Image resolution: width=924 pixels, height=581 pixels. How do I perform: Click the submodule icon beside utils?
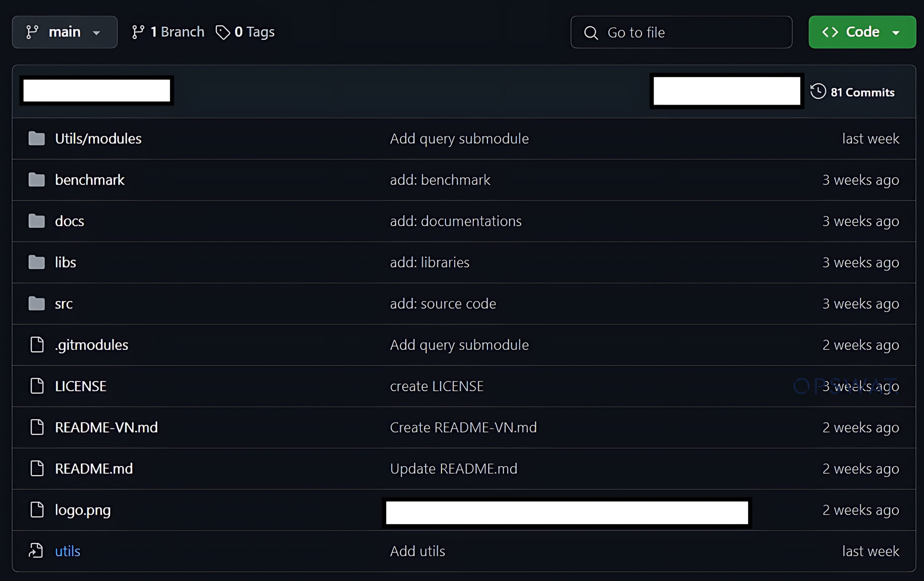tap(36, 551)
